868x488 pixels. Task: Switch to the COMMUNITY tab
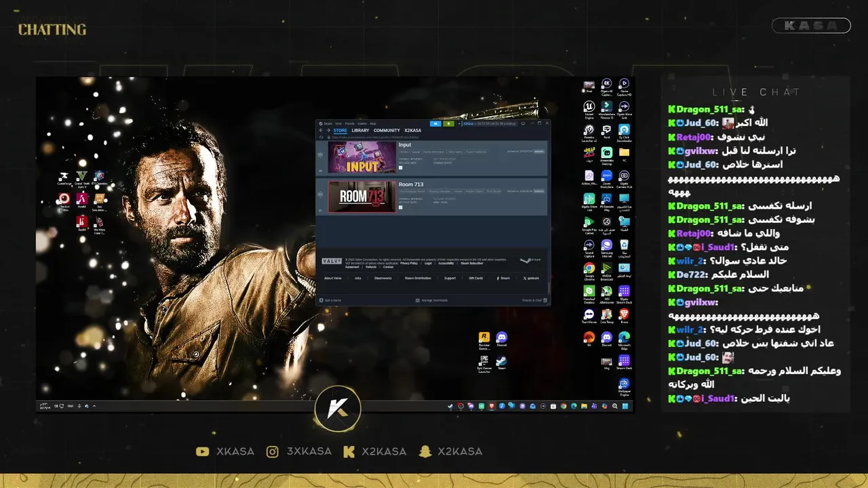[387, 130]
